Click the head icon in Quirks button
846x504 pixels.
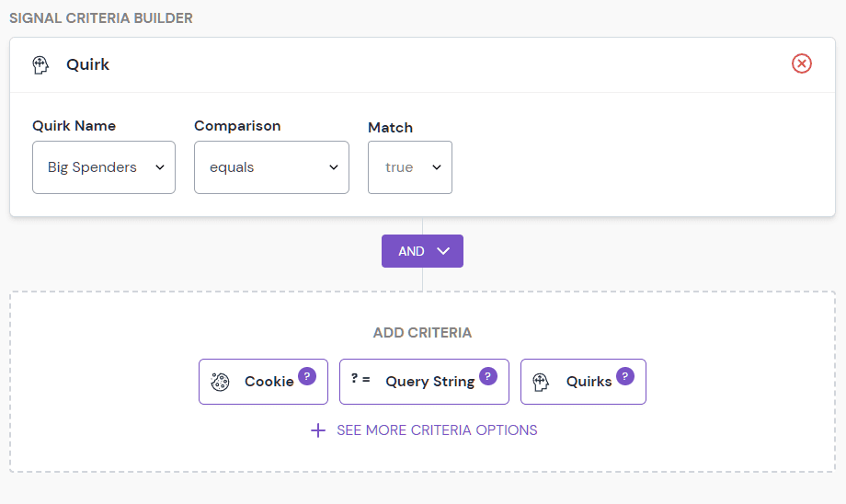(541, 382)
